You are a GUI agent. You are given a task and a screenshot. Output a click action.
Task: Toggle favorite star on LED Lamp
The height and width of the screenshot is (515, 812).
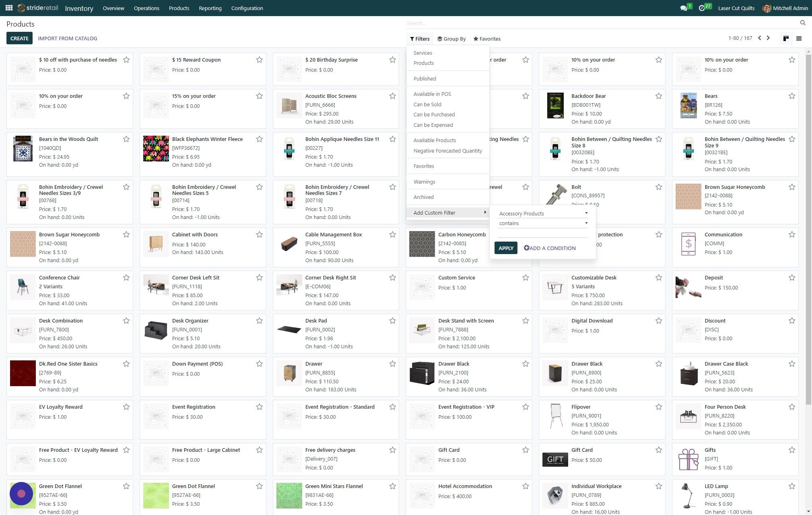pos(792,486)
